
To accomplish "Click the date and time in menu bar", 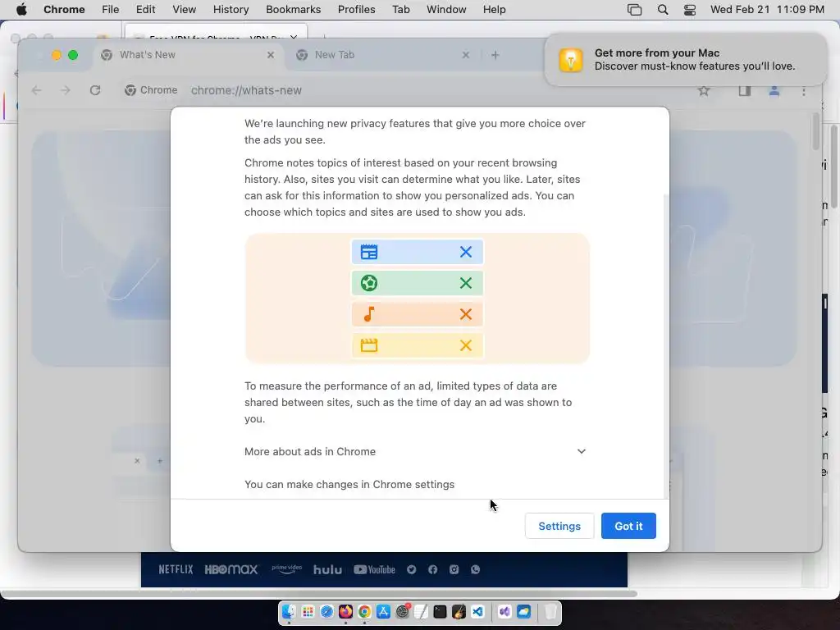I will [767, 9].
